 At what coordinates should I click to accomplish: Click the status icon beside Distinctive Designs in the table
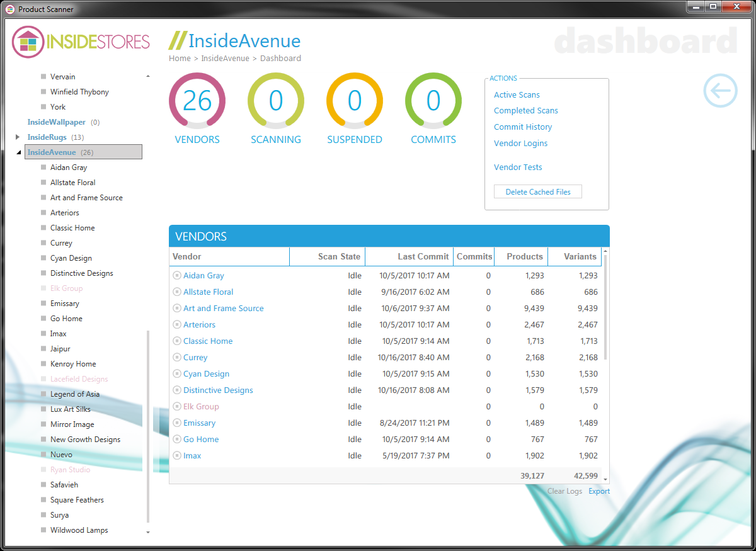click(177, 390)
